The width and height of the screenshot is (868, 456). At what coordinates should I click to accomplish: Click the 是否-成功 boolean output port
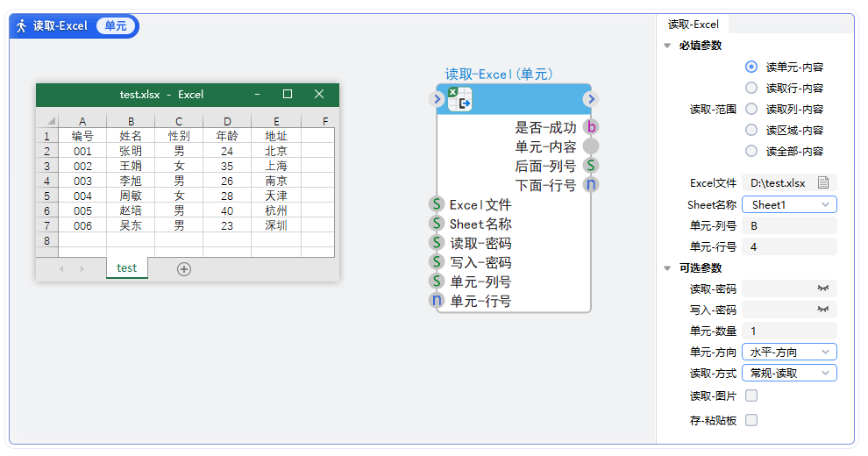[591, 127]
